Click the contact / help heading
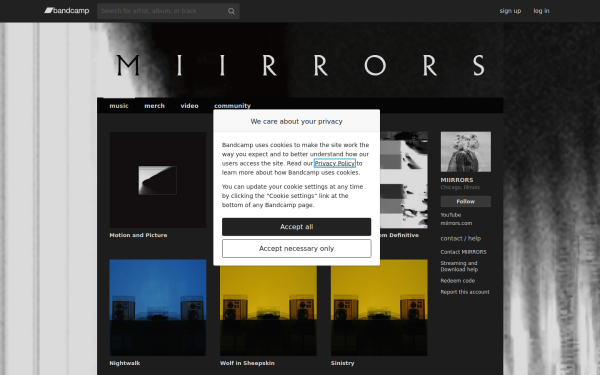Viewport: 600px width, 375px height. pos(461,238)
